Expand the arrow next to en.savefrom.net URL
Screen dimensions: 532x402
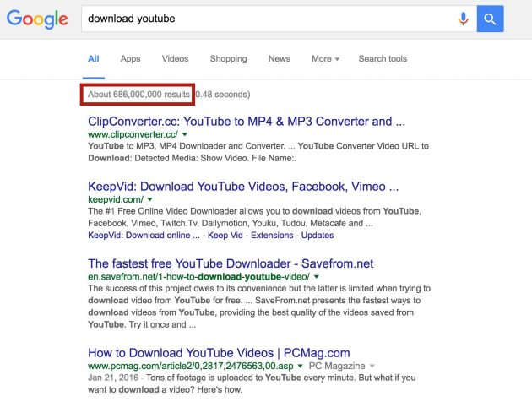pyautogui.click(x=316, y=276)
